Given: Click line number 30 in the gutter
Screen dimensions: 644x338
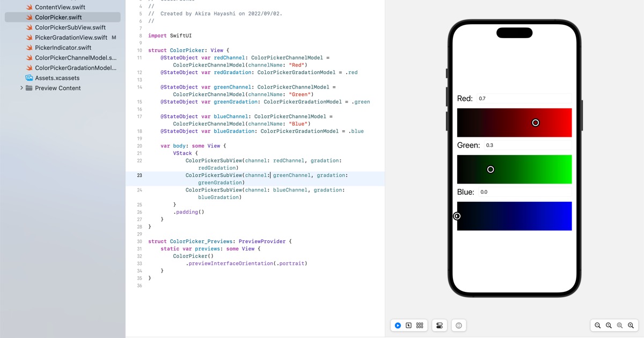Looking at the screenshot, I should (x=140, y=241).
